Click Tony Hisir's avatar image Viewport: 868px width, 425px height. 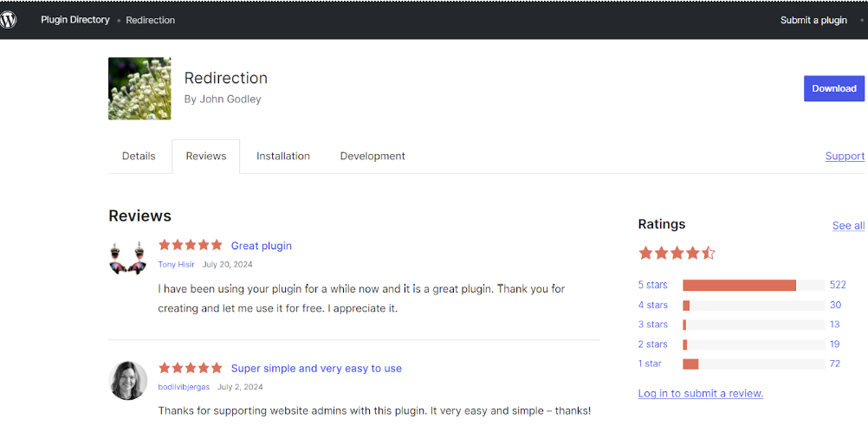128,257
